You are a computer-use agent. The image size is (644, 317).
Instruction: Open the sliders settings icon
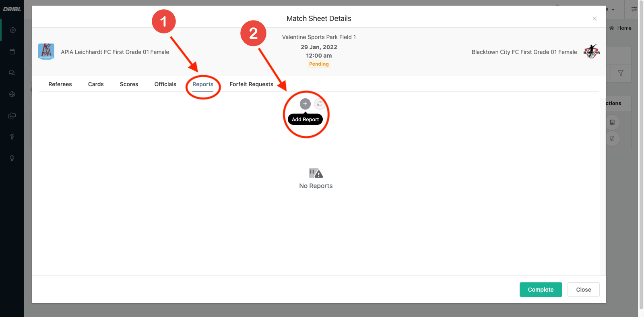click(x=634, y=9)
